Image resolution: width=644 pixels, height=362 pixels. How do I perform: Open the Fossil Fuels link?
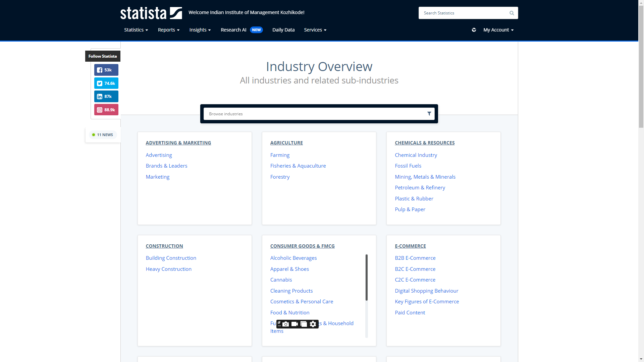[x=408, y=166]
